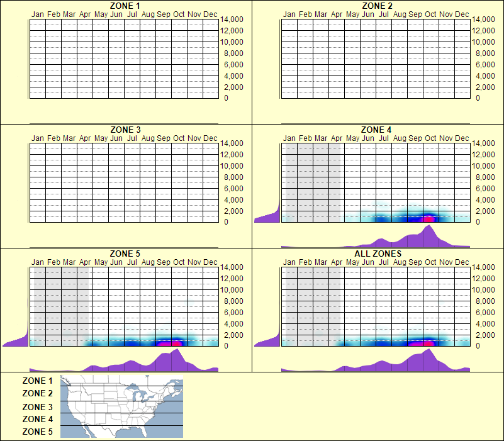Select the Jan month label in ZONE 1

pyautogui.click(x=38, y=13)
